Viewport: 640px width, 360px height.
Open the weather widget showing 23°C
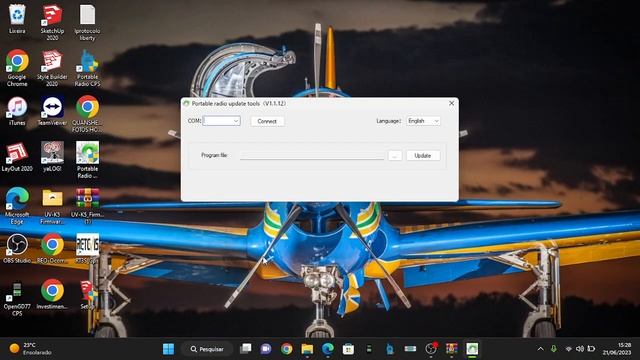pos(31,349)
